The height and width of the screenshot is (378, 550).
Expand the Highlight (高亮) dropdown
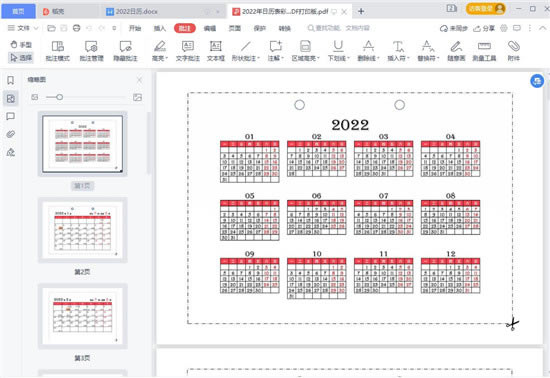pyautogui.click(x=160, y=51)
